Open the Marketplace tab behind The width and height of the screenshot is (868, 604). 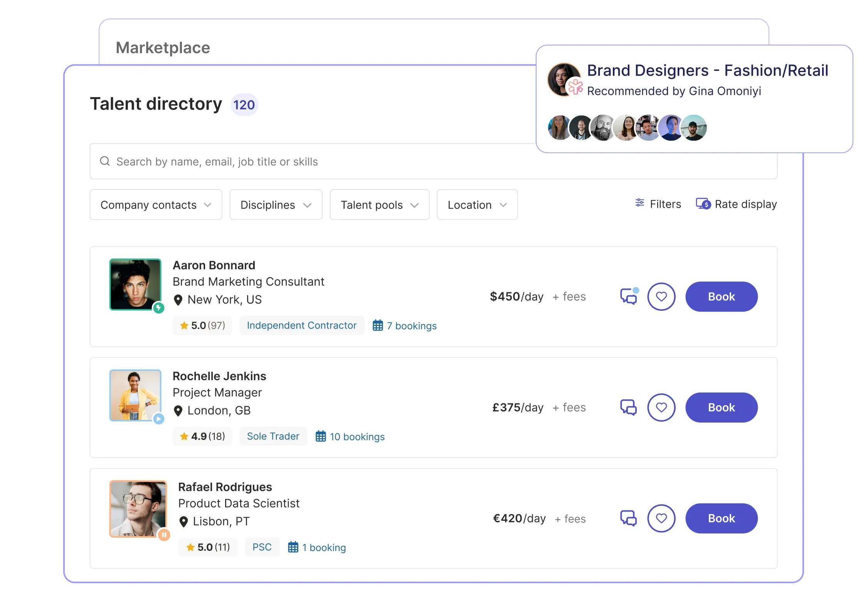(163, 48)
